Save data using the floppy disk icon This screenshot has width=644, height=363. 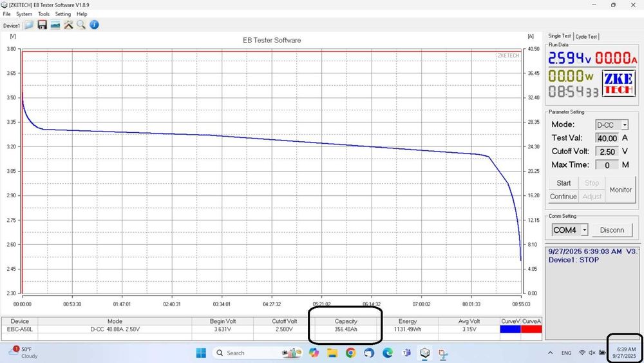[42, 25]
